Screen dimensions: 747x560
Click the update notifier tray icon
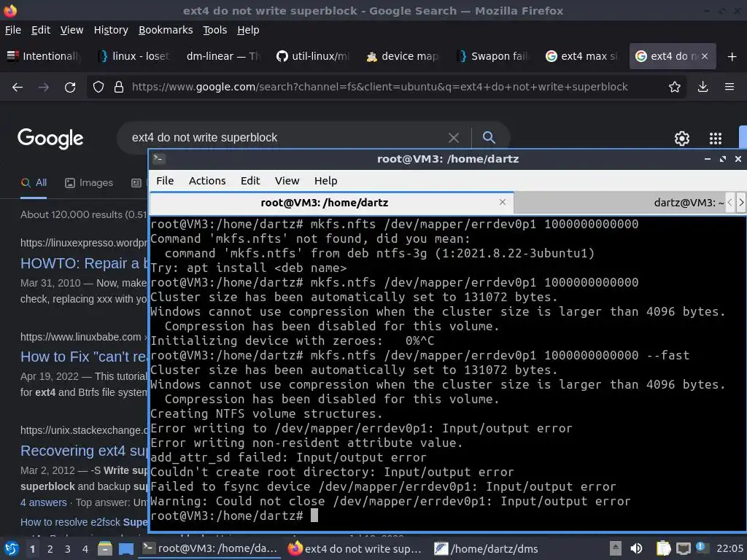pos(700,547)
